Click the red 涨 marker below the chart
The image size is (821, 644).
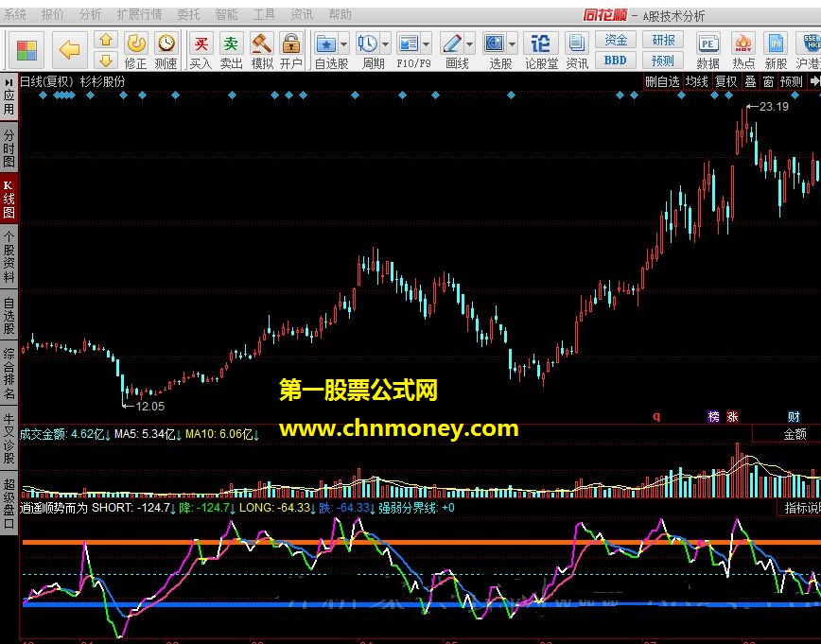pyautogui.click(x=732, y=416)
